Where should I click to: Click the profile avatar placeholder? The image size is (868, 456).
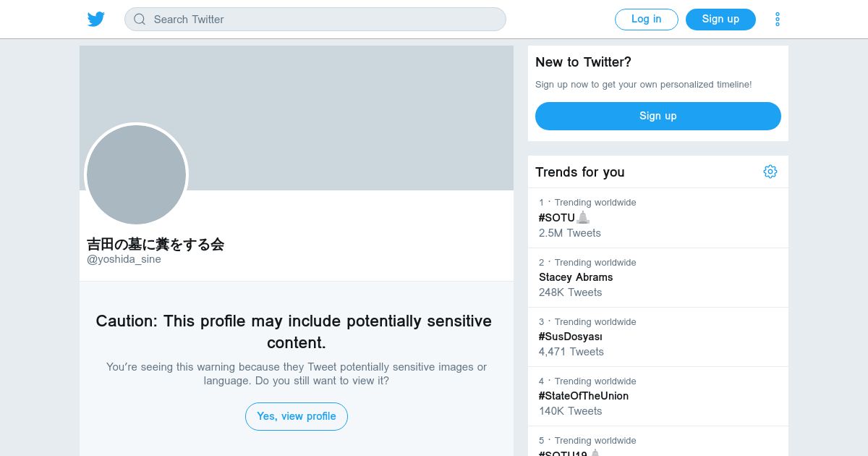pyautogui.click(x=137, y=174)
